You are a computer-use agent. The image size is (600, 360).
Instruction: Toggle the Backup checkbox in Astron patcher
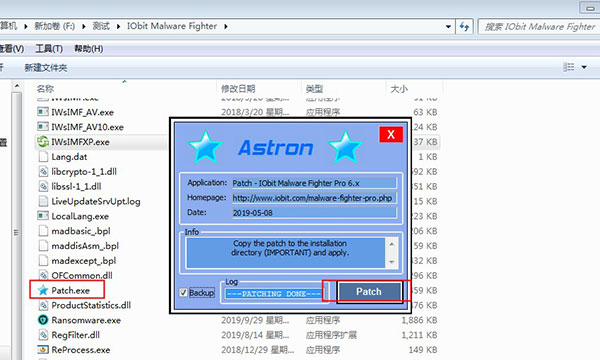coord(183,293)
